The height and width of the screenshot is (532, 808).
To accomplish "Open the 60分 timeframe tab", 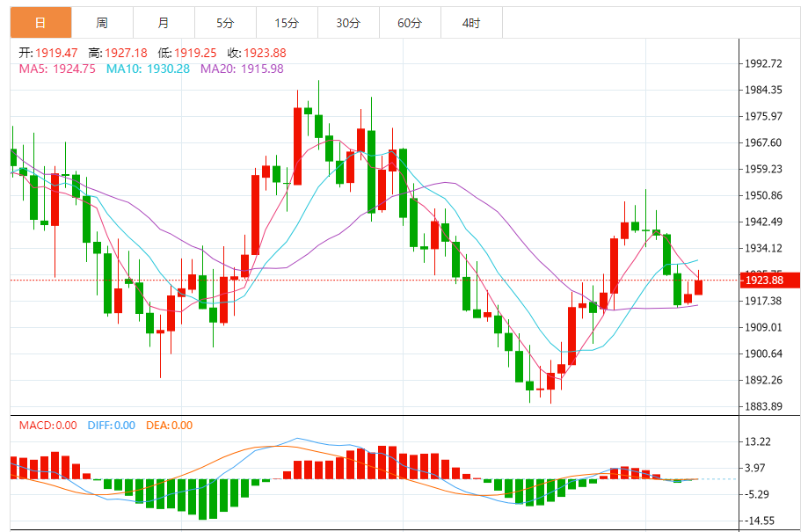I will pyautogui.click(x=411, y=23).
